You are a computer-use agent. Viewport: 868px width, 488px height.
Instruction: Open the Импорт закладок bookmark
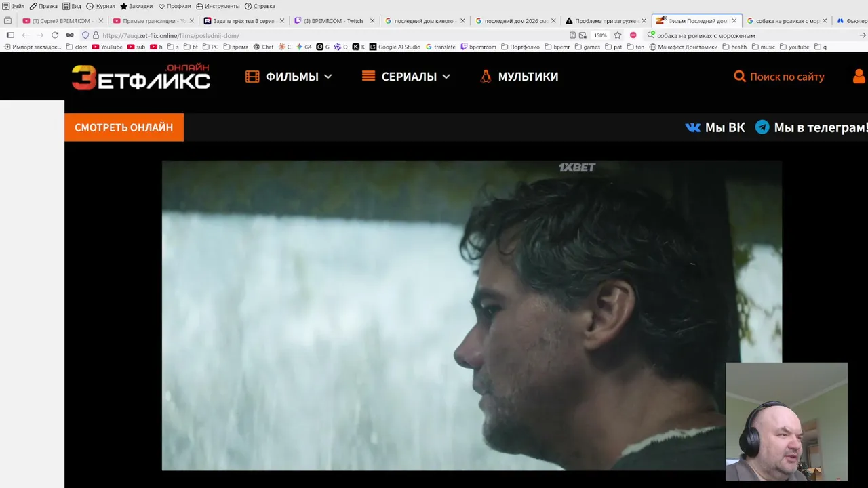coord(32,47)
